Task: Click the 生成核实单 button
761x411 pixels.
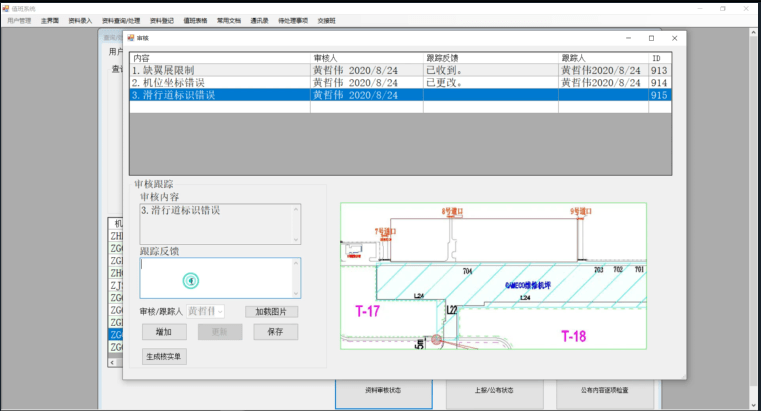Action: pos(164,357)
